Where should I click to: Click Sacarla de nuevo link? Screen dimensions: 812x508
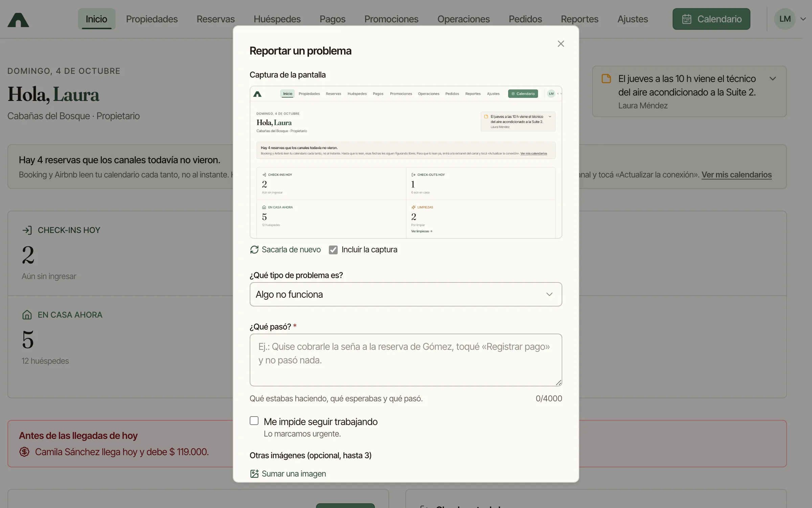291,250
